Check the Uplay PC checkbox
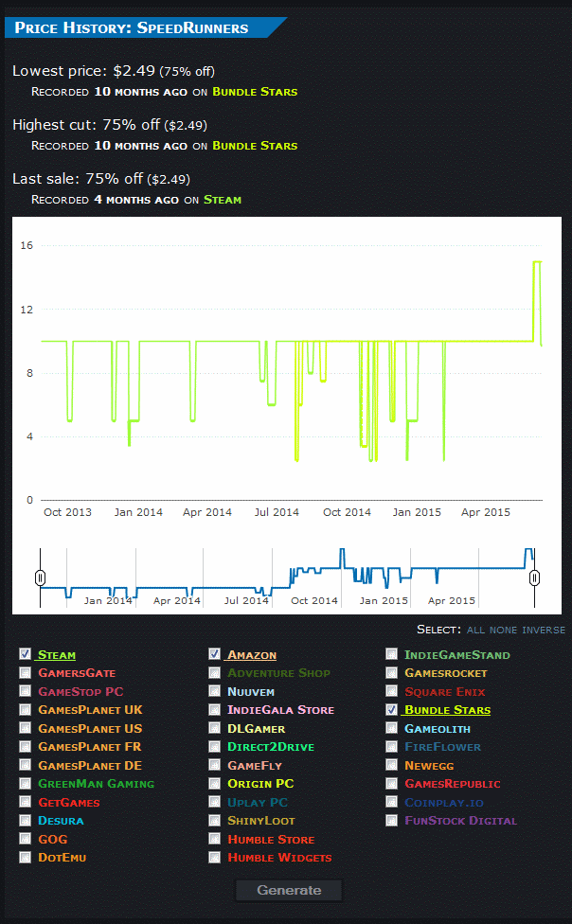 coord(215,802)
